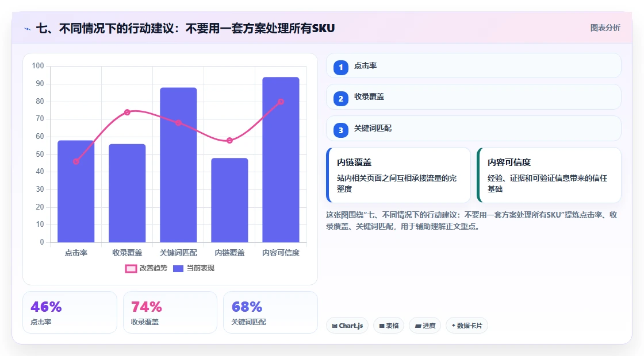Image resolution: width=644 pixels, height=356 pixels.
Task: Click the 点击率 list item row
Action: [x=474, y=65]
